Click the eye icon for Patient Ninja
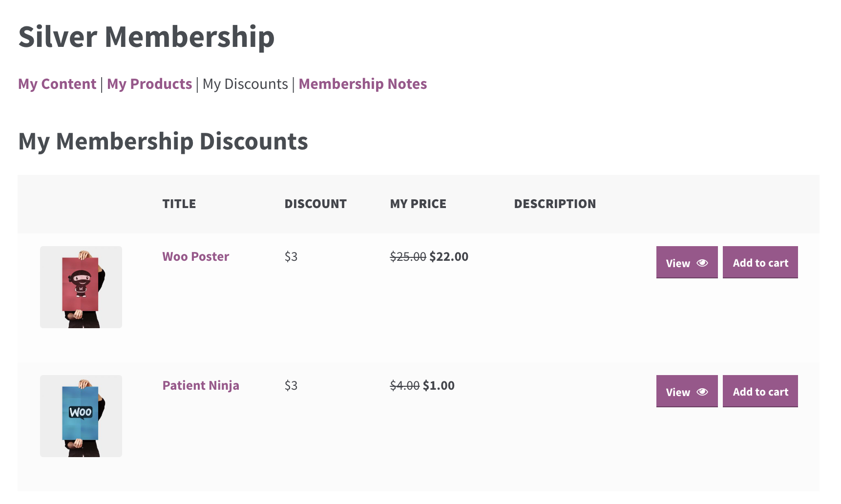Image resolution: width=841 pixels, height=504 pixels. click(702, 392)
